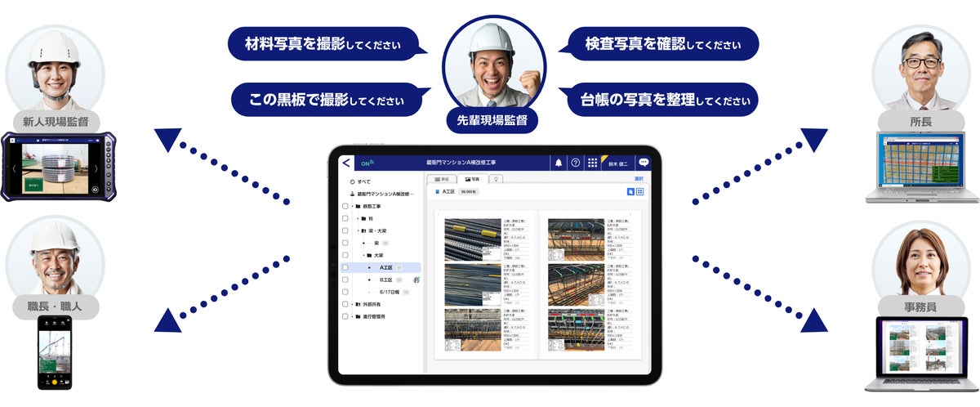Viewport: 980px width, 407px height.
Task: Switch to grid thumbnail view icon
Action: point(640,191)
